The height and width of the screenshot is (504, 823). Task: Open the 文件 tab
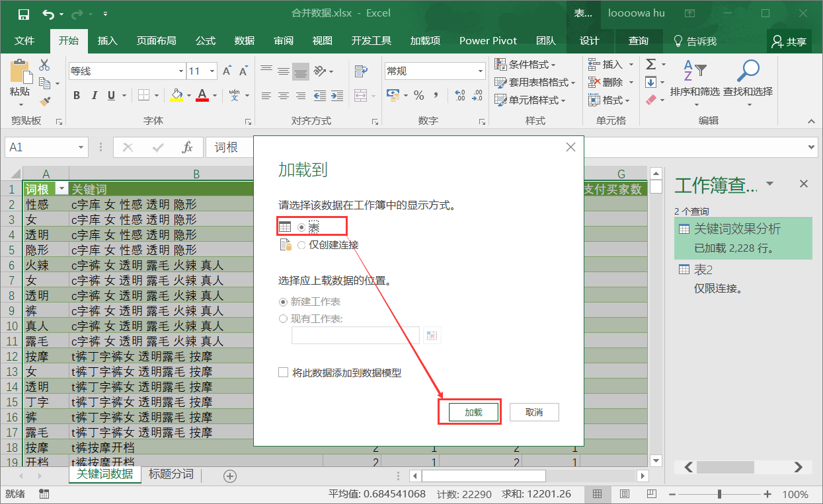(24, 41)
